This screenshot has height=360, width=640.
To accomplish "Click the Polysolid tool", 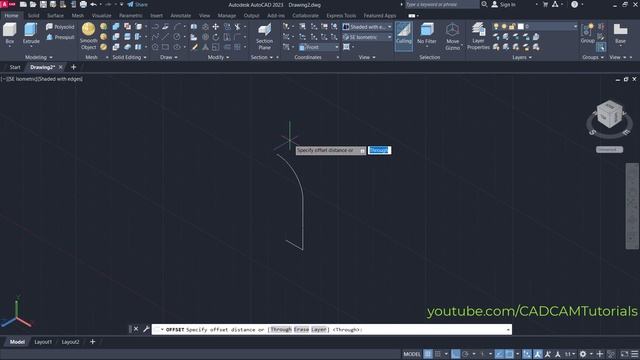I will pyautogui.click(x=60, y=27).
